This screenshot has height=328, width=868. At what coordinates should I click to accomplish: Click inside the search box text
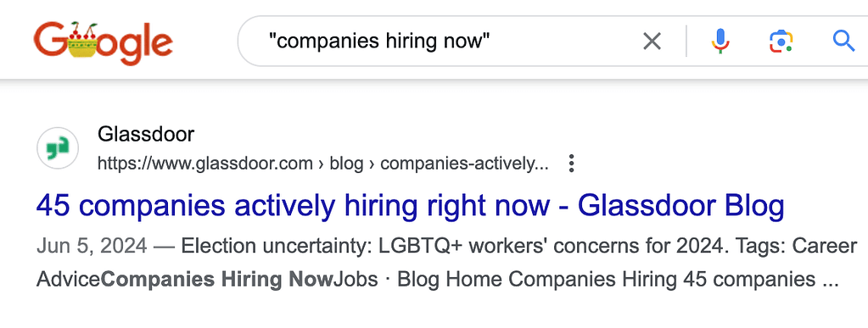[x=380, y=41]
